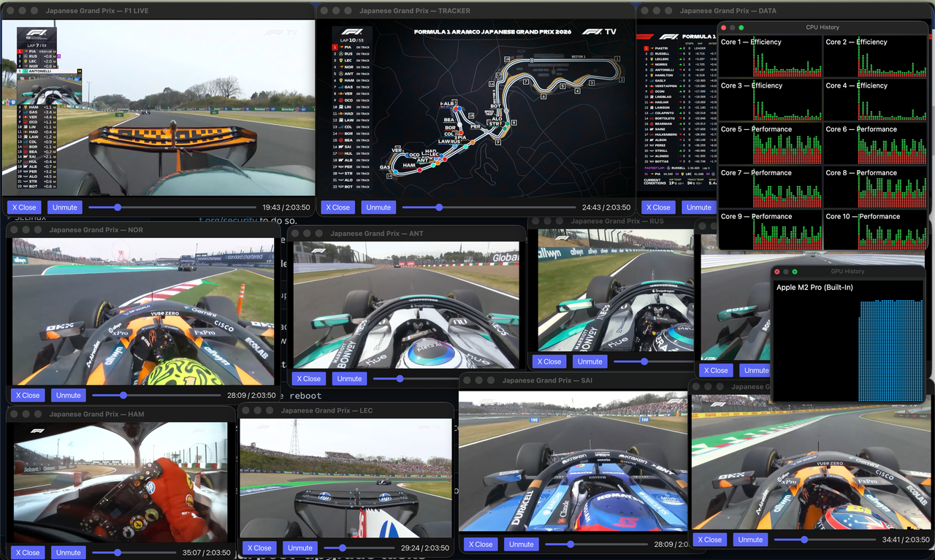Click X Close in the window showing 34:41

pos(710,540)
